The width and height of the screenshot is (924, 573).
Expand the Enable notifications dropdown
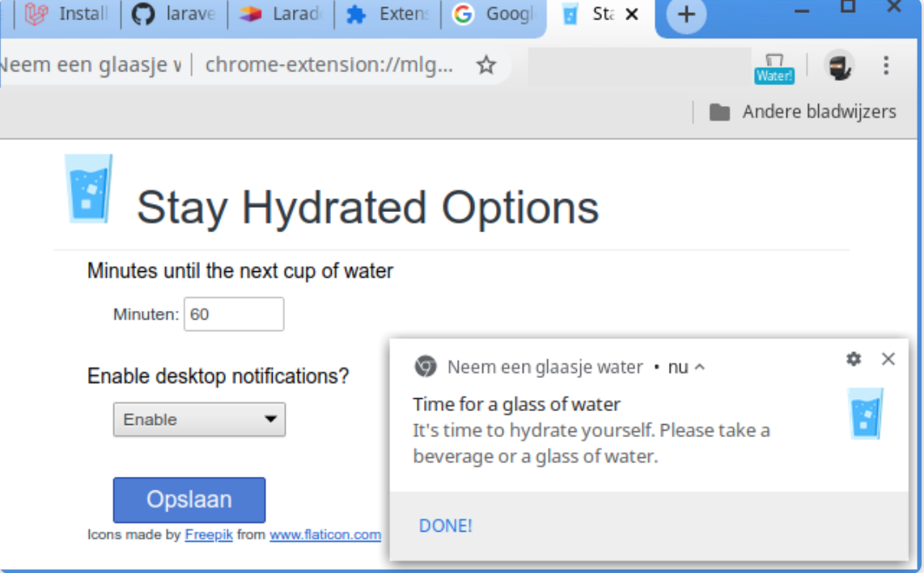click(199, 420)
